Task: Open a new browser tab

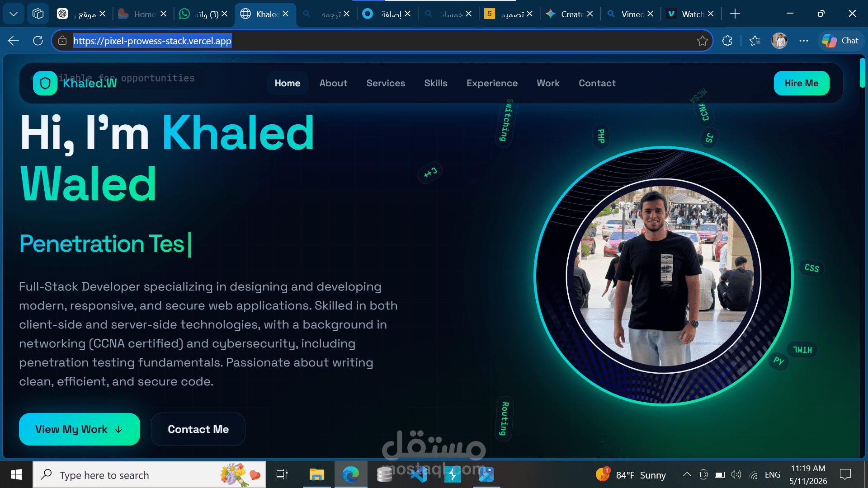Action: click(x=735, y=14)
